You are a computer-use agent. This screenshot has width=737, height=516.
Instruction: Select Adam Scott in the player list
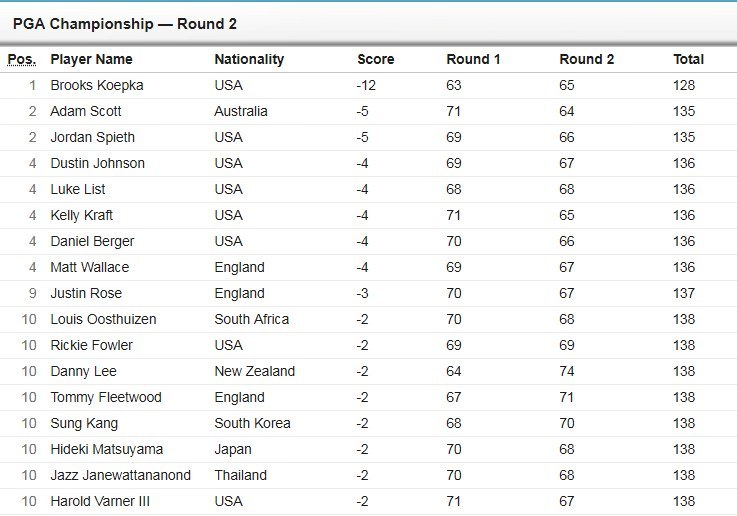point(86,111)
